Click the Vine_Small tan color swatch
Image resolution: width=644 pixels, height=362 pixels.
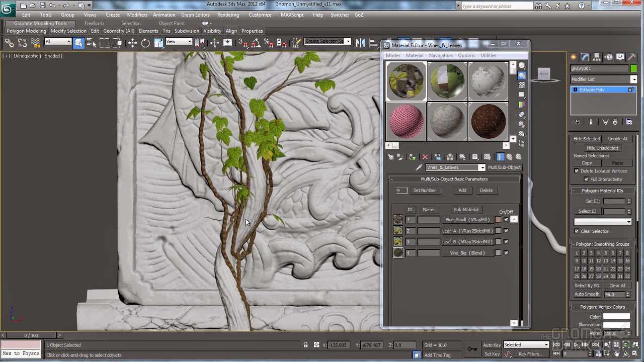coord(498,220)
